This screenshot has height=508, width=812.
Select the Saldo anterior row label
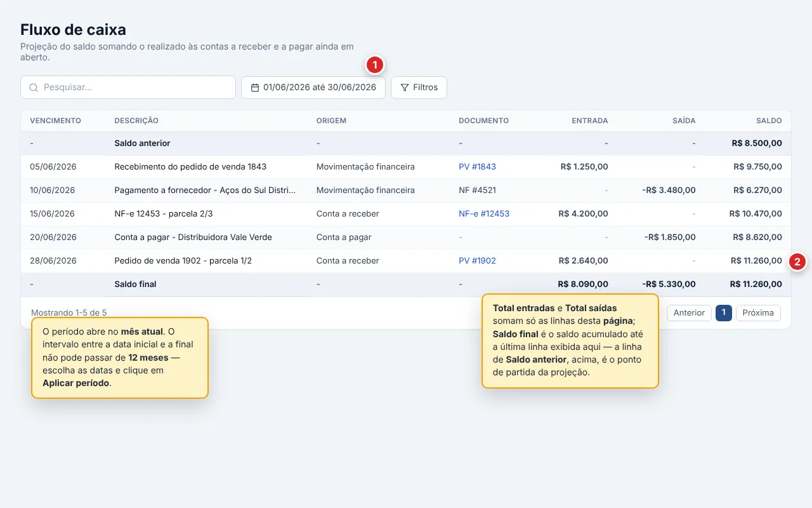pos(142,144)
